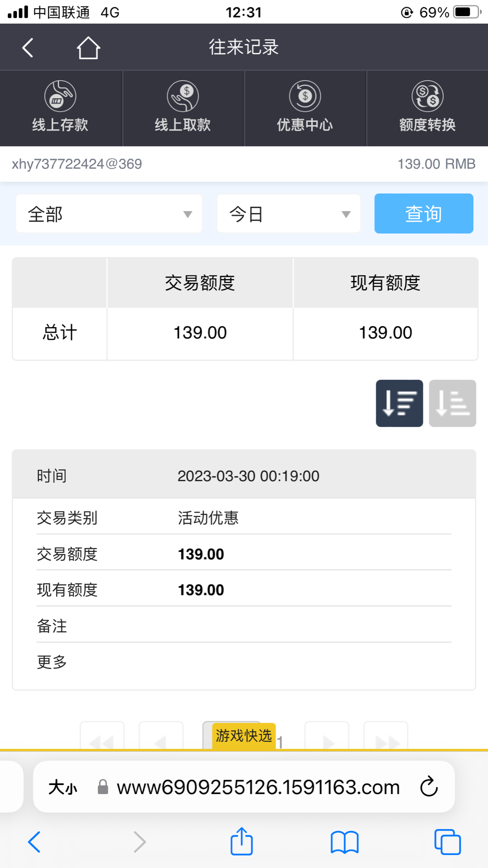The image size is (488, 868).
Task: Expand 更多 in the transaction record
Action: (52, 662)
